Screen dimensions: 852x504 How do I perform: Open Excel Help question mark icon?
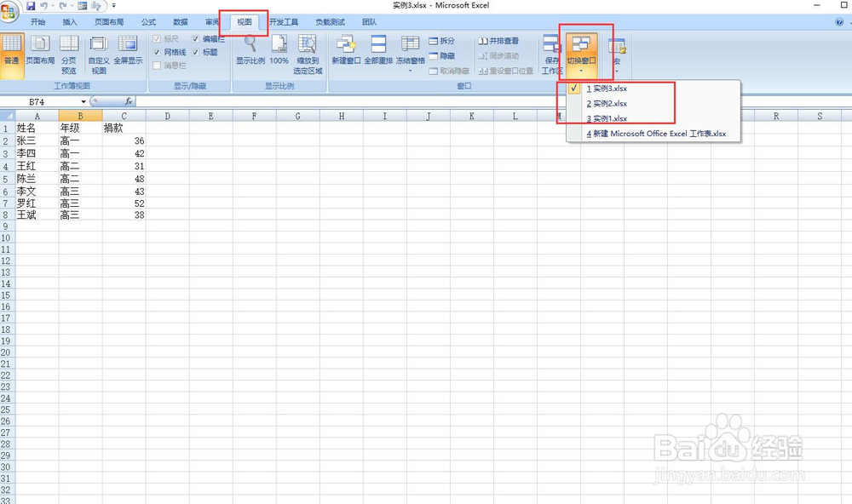click(839, 22)
